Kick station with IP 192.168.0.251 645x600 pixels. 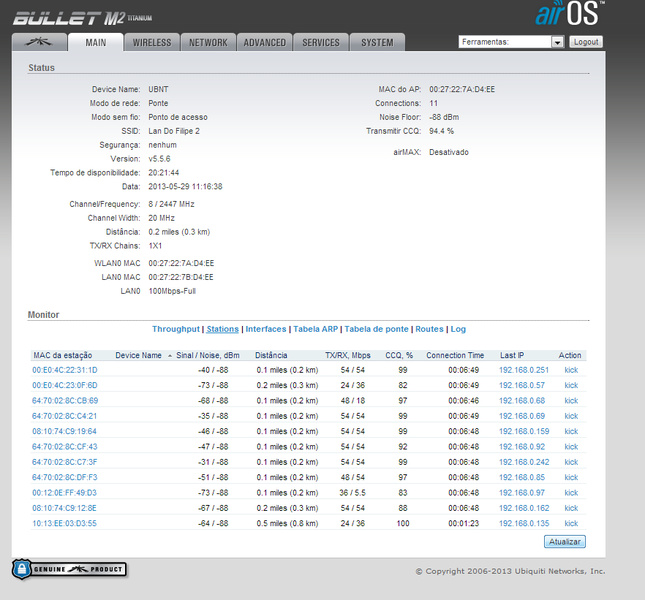pyautogui.click(x=571, y=370)
